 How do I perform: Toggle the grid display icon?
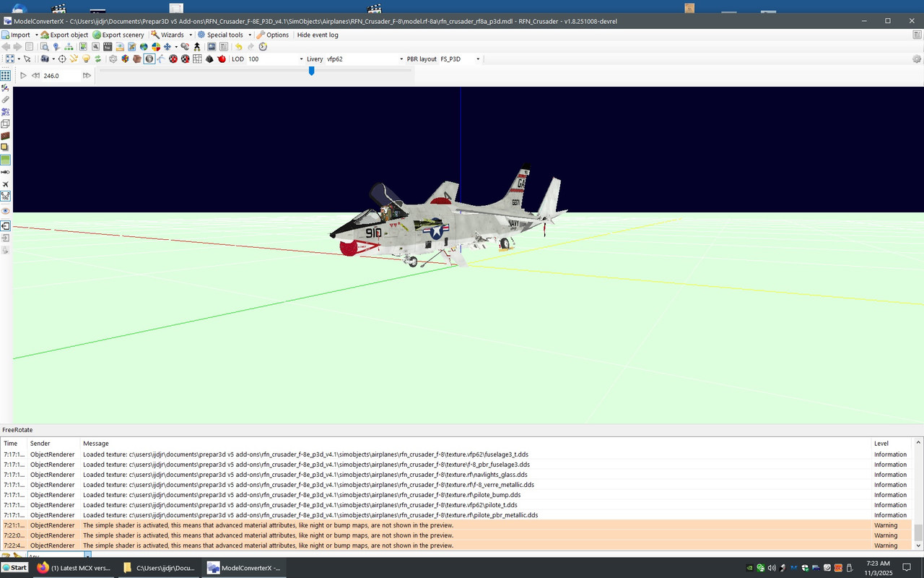(x=196, y=59)
